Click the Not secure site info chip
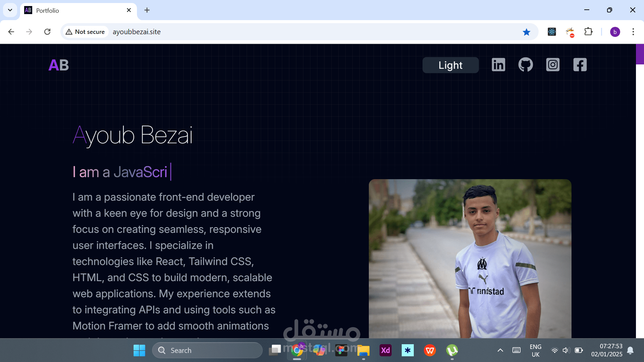 click(85, 32)
